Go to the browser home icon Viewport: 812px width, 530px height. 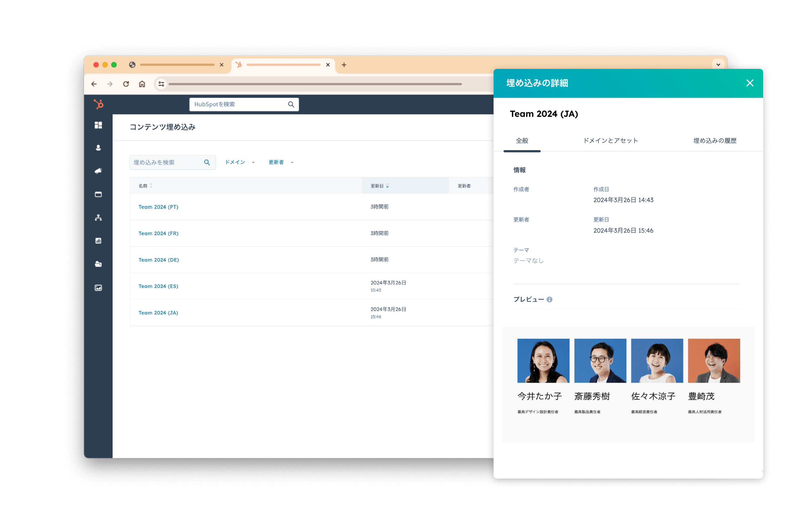pyautogui.click(x=142, y=84)
